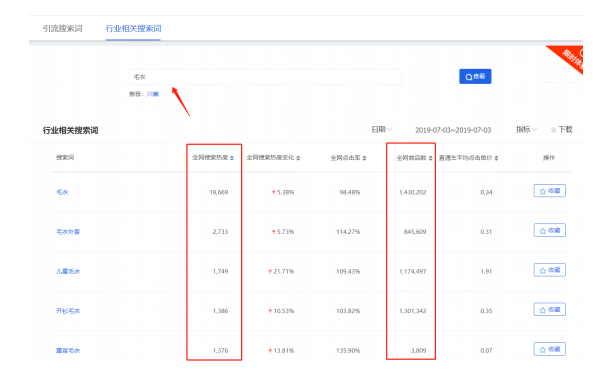Click the heat change value 10.53%
The height and width of the screenshot is (371, 612).
pos(284,311)
